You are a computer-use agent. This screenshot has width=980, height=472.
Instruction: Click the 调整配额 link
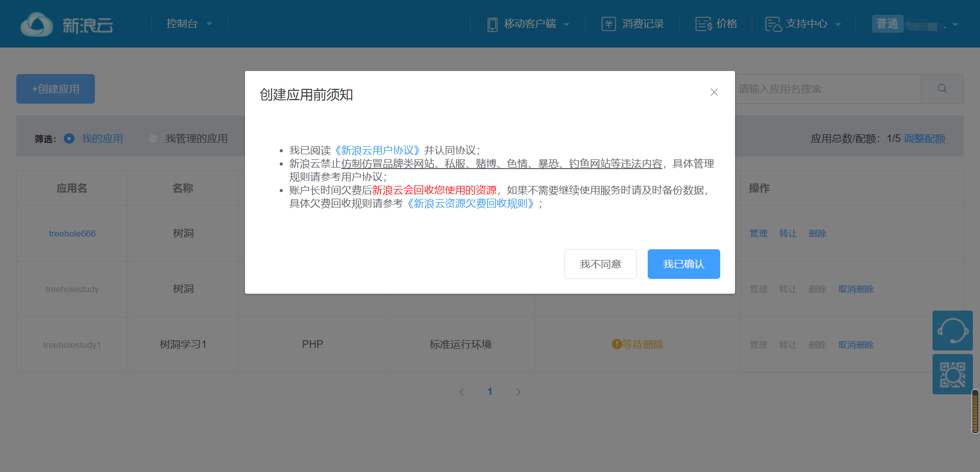(x=924, y=138)
